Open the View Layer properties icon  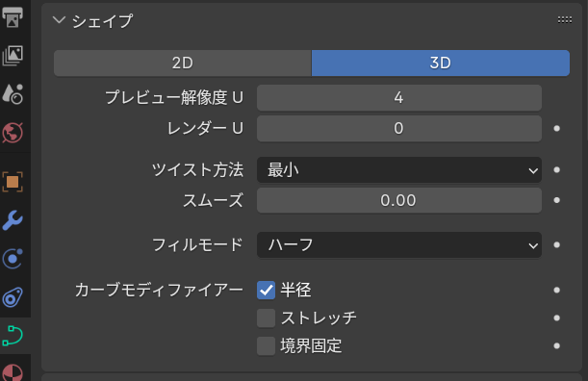coord(13,56)
